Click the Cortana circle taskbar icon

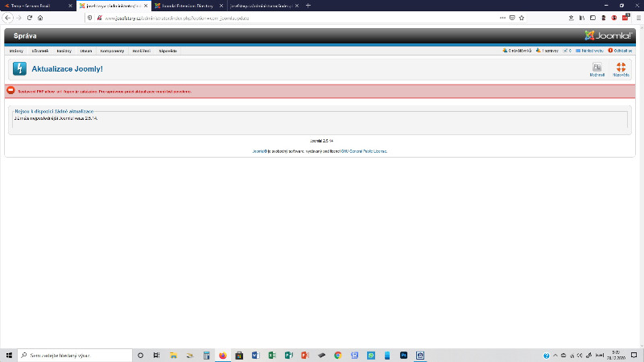[140, 355]
